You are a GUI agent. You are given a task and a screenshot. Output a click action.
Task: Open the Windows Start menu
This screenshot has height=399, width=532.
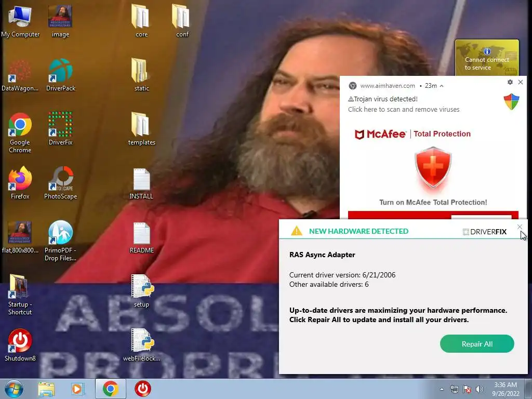[14, 389]
